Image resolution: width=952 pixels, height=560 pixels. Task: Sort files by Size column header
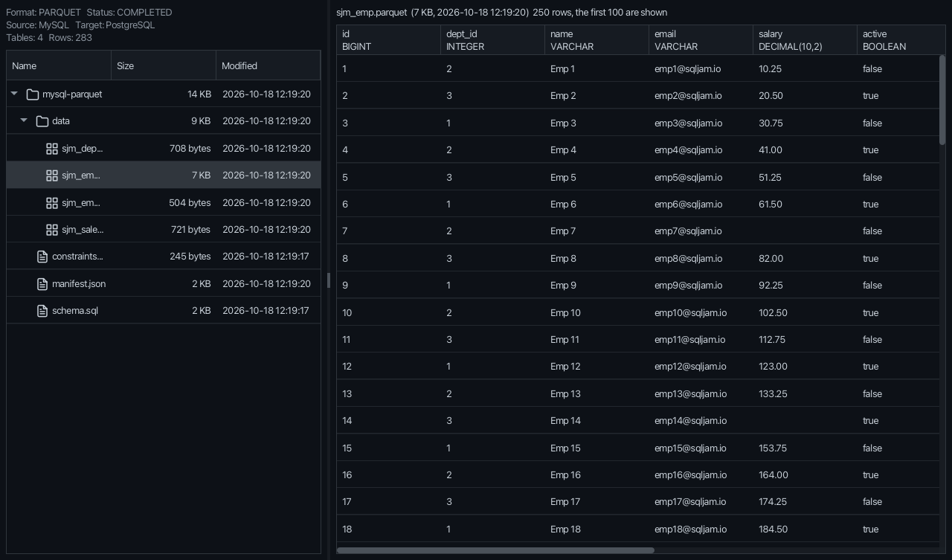(164, 65)
